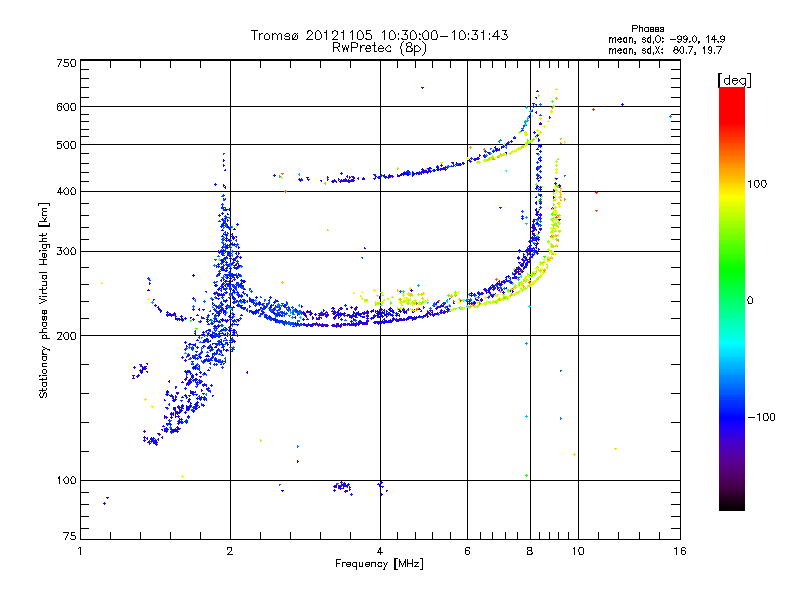Click the '[deg]' colorbar unit label
The height and width of the screenshot is (600, 800).
coord(734,80)
